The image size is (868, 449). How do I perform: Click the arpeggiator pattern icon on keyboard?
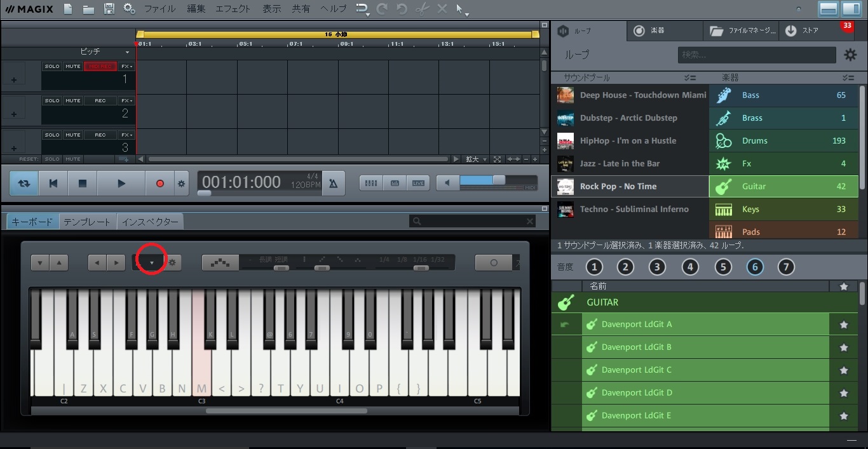point(220,262)
